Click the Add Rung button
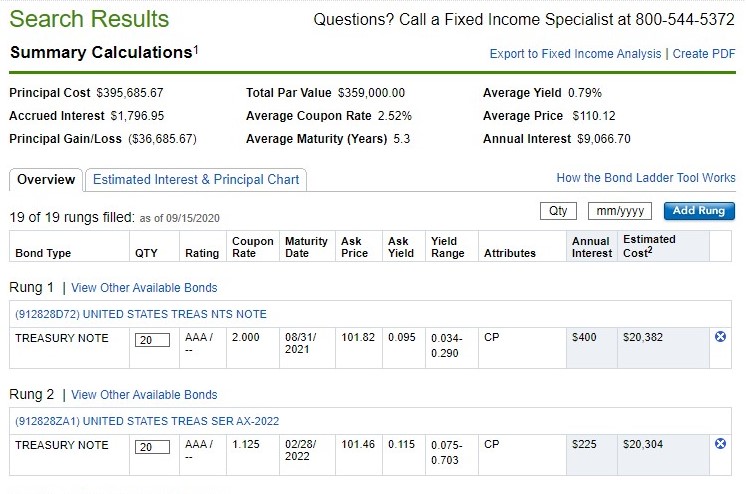Screen dimensions: 746x494 point(698,211)
